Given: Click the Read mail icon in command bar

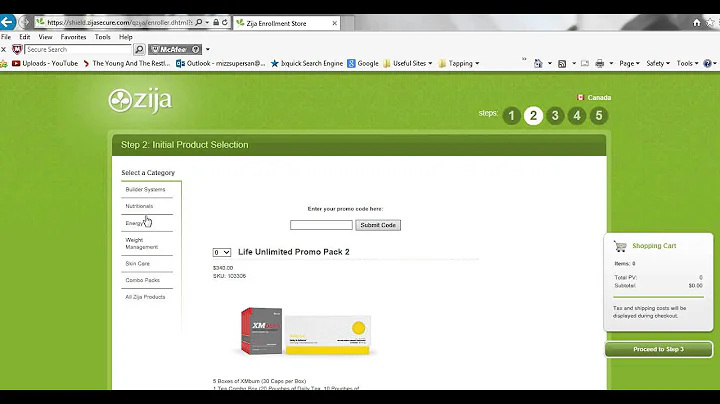Looking at the screenshot, I should (585, 63).
